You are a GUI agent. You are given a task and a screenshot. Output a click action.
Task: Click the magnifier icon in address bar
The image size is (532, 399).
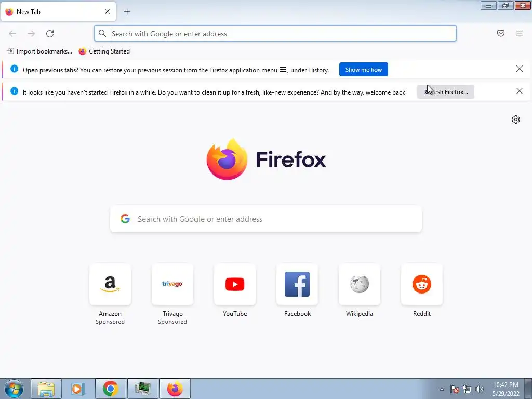102,33
